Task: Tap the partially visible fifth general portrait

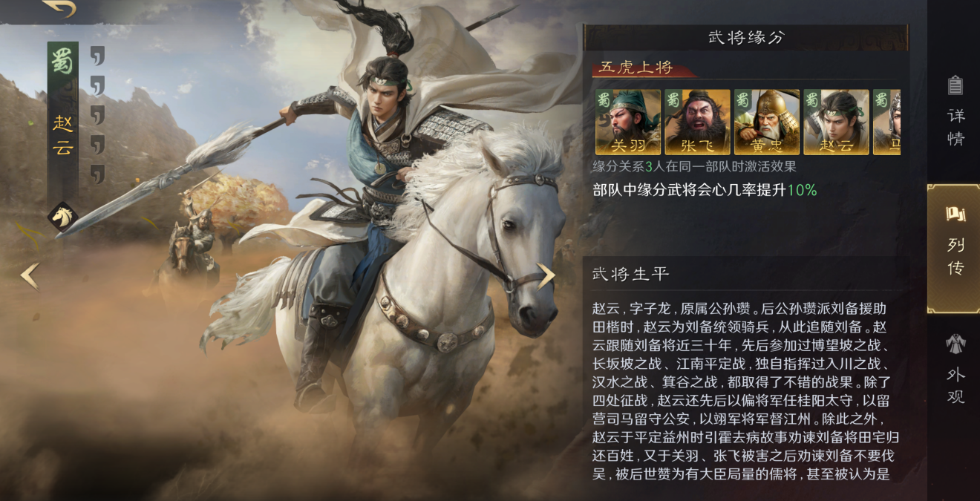Action: [886, 122]
